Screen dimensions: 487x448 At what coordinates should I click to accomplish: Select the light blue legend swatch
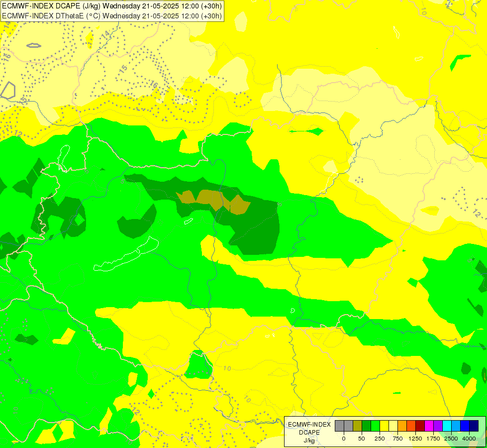coord(456,426)
